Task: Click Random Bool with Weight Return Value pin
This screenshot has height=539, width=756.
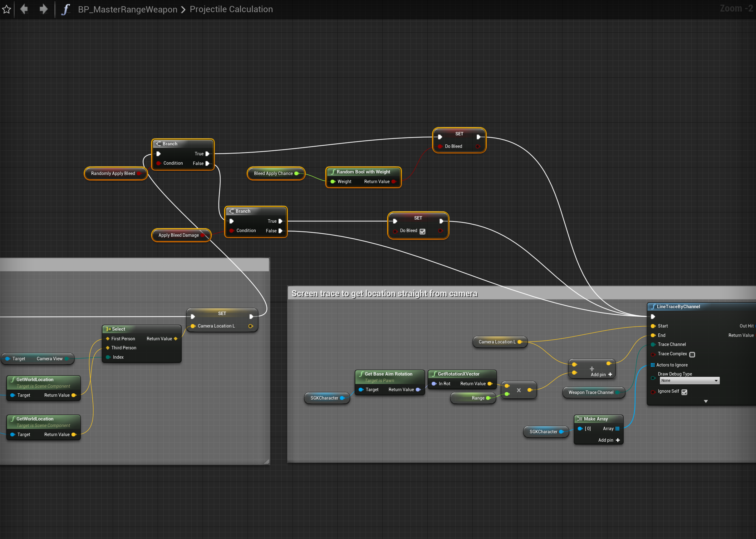Action: point(394,182)
